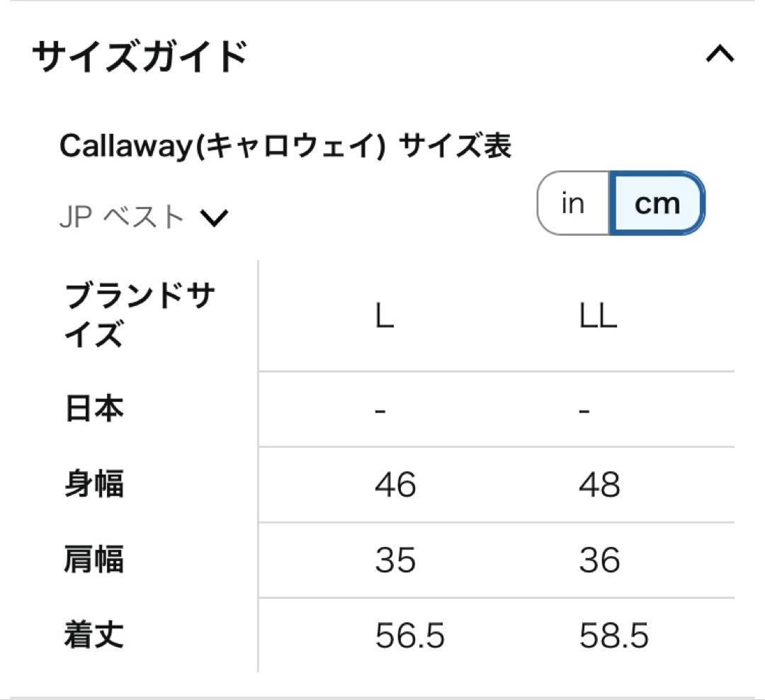Click the 58.5 length value
The image size is (765, 700).
coord(613,636)
